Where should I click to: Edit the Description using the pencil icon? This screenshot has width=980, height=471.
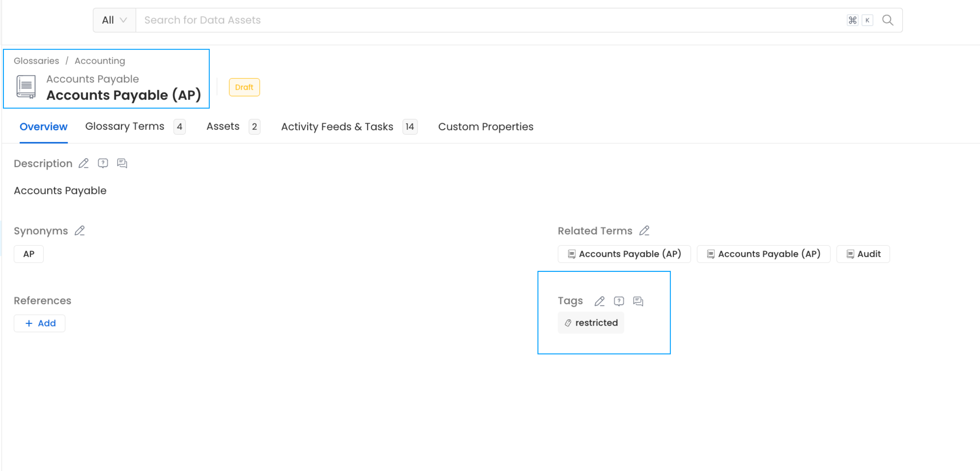pos(83,163)
